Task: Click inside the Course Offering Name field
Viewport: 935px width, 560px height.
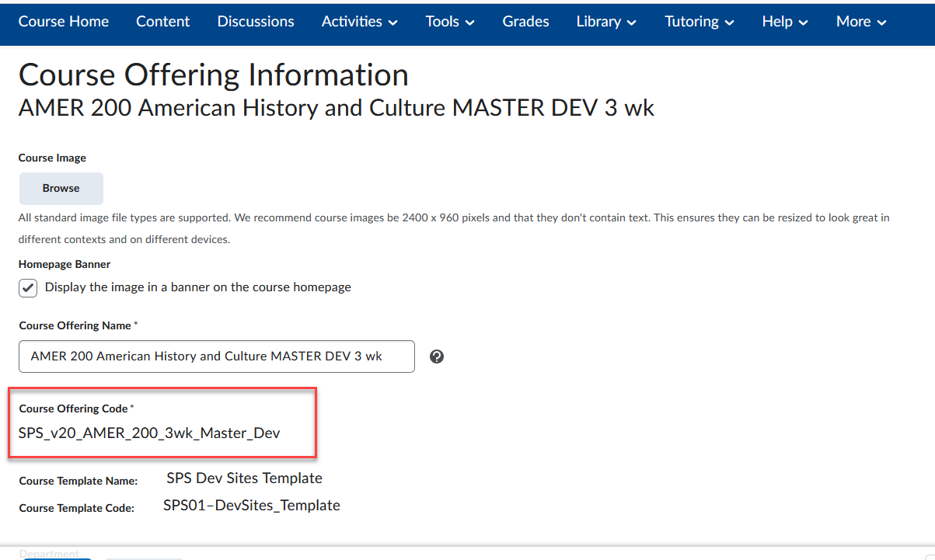Action: point(216,356)
